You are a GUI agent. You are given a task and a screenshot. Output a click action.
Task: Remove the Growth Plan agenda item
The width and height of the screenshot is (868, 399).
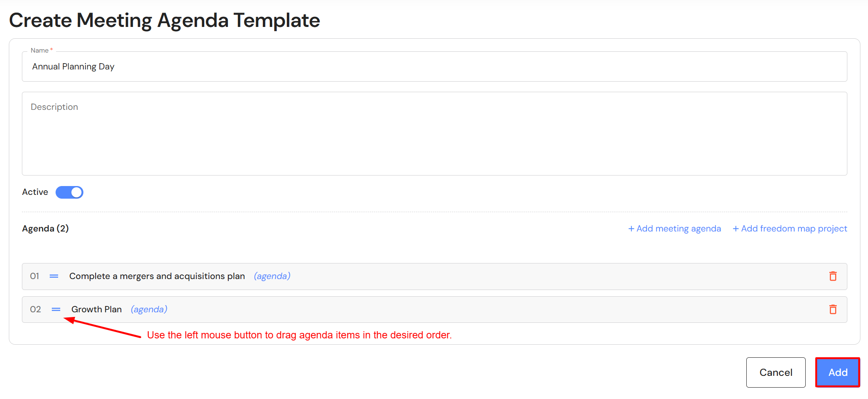pos(833,309)
